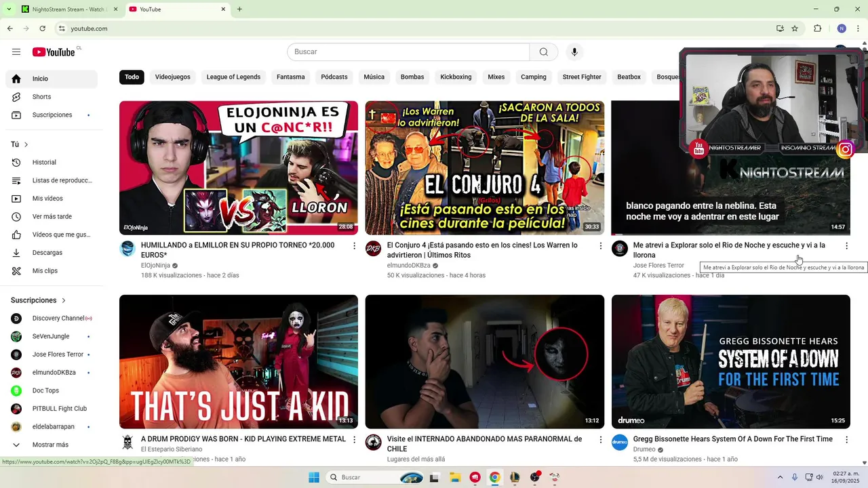
Task: Open PITBULL Fight Club subscription
Action: 52,409
